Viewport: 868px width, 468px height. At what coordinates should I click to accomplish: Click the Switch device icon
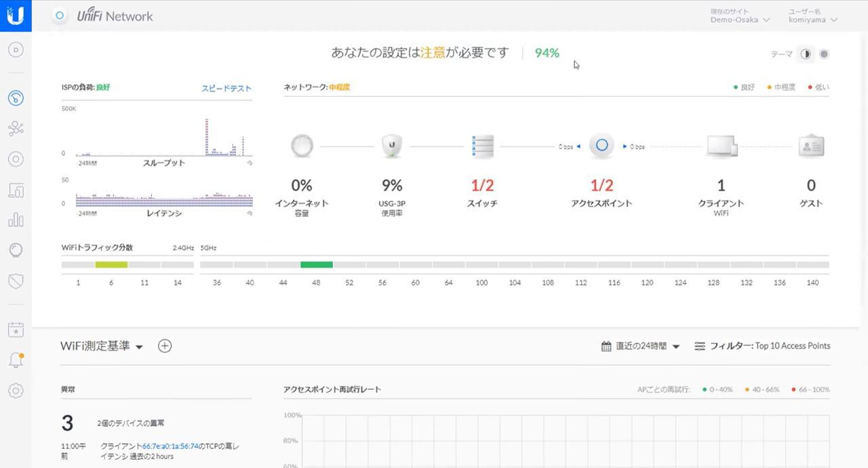(x=482, y=146)
